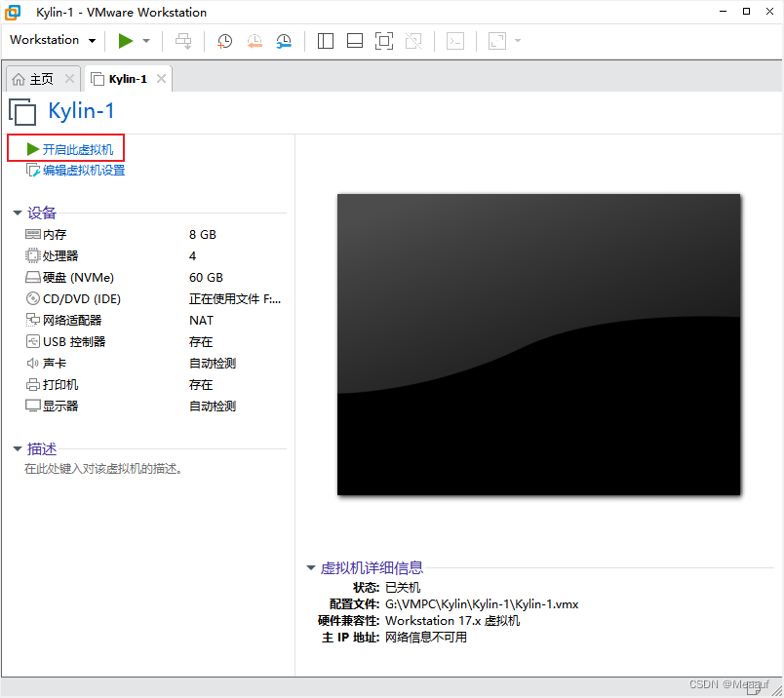The width and height of the screenshot is (784, 698).
Task: Open the power options dropdown arrow next to play
Action: 146,41
